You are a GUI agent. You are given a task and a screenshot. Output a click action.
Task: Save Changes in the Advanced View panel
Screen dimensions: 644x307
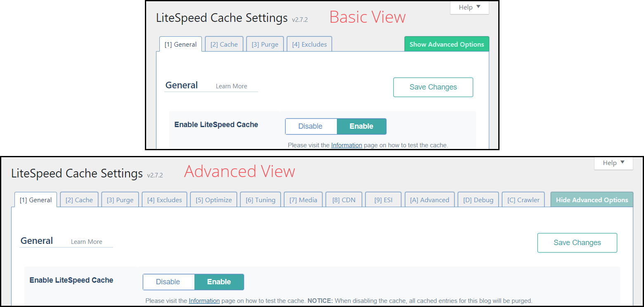[x=577, y=243]
